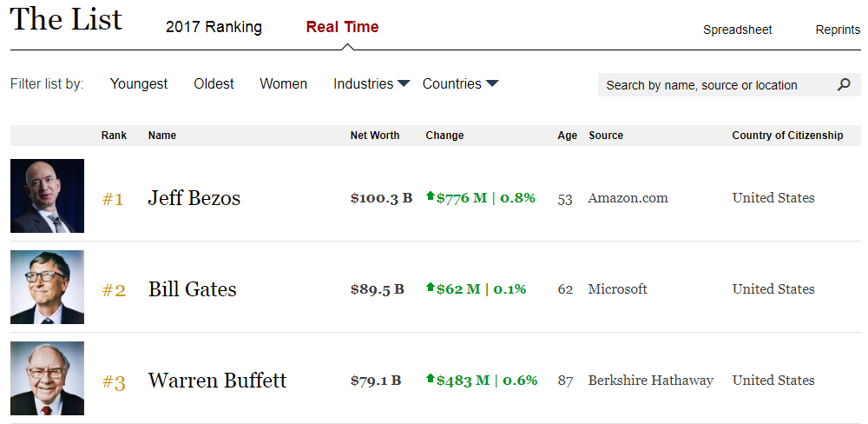Screen dimensions: 868x424
Task: Sort the list by Age column
Action: click(x=567, y=136)
